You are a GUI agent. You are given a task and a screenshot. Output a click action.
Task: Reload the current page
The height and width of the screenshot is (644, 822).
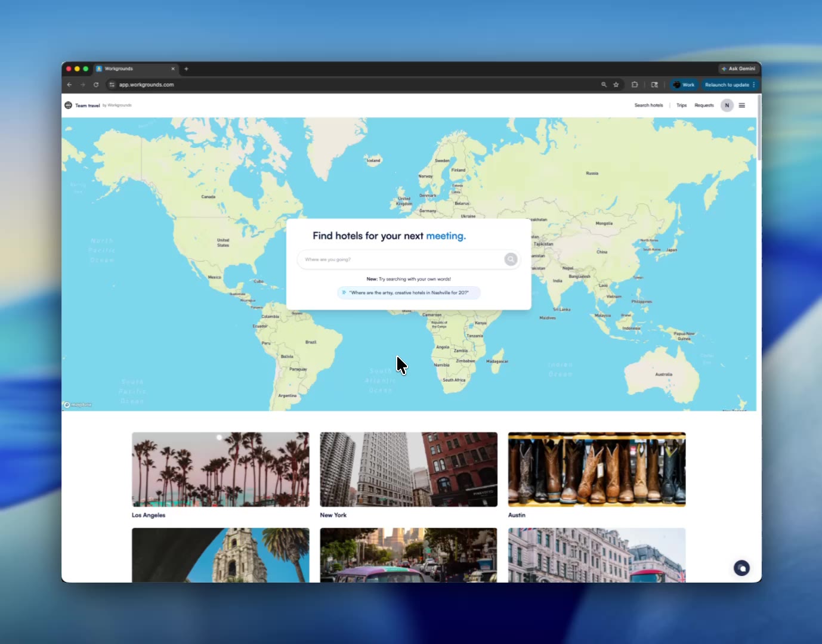[x=97, y=84]
